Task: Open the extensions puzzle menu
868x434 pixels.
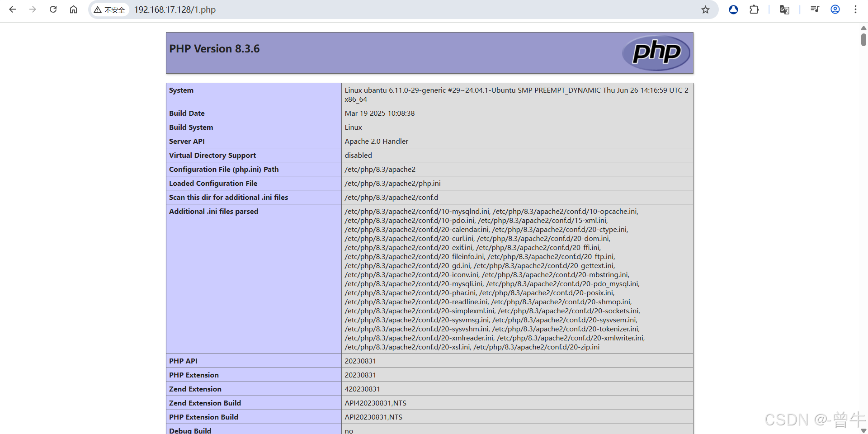Action: coord(754,9)
